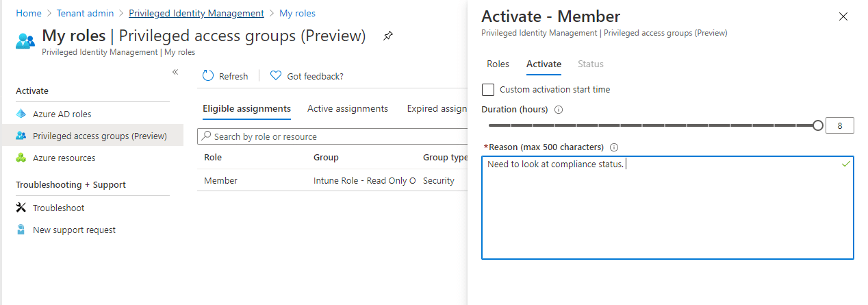Switch to the Active assignments tab
The image size is (868, 305).
point(348,108)
